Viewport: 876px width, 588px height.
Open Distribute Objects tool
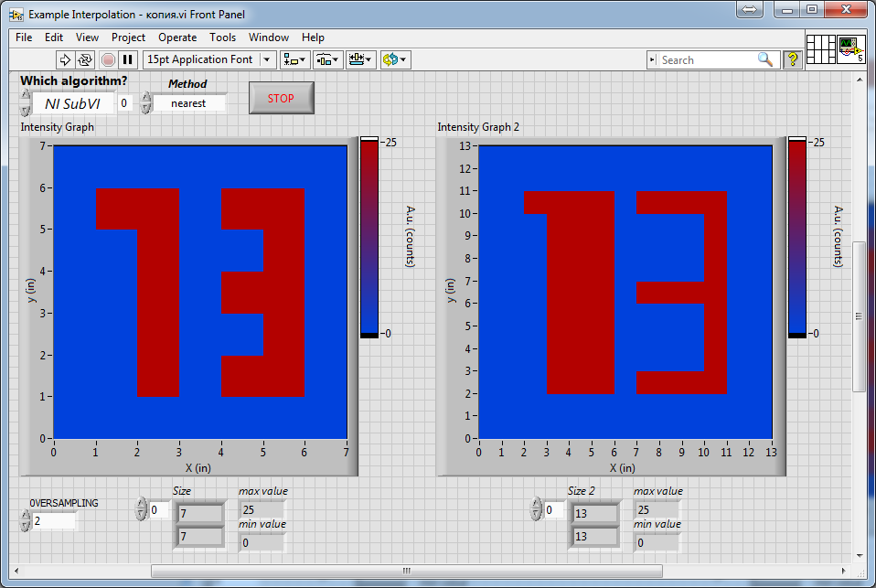pos(327,59)
